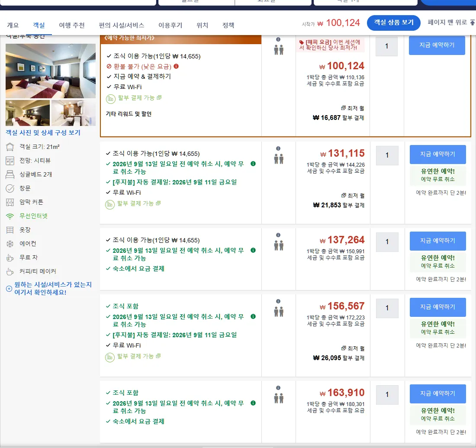Open room quantity dropdown for ₩137,264 rate

387,242
